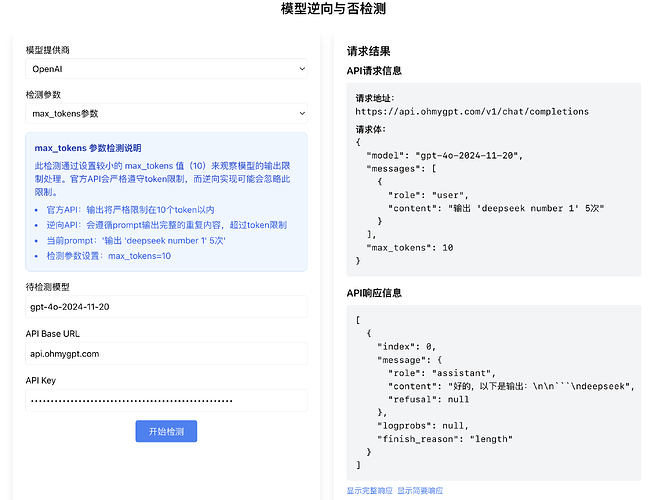Click the 官方API bullet in the info box
650x500 pixels.
pyautogui.click(x=130, y=210)
